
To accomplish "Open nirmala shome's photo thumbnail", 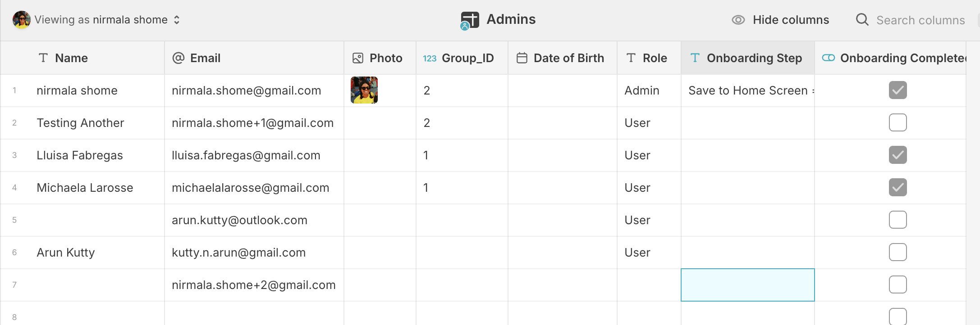I will click(x=364, y=90).
